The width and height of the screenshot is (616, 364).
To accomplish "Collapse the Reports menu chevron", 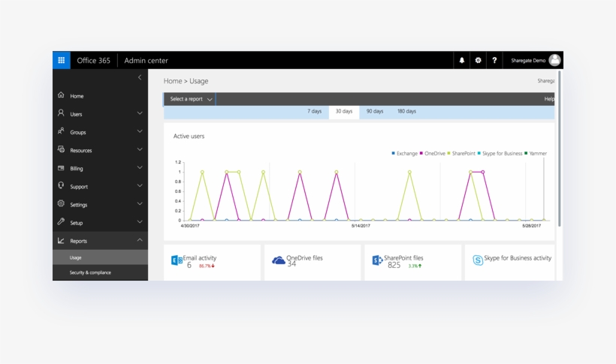I will [x=140, y=240].
